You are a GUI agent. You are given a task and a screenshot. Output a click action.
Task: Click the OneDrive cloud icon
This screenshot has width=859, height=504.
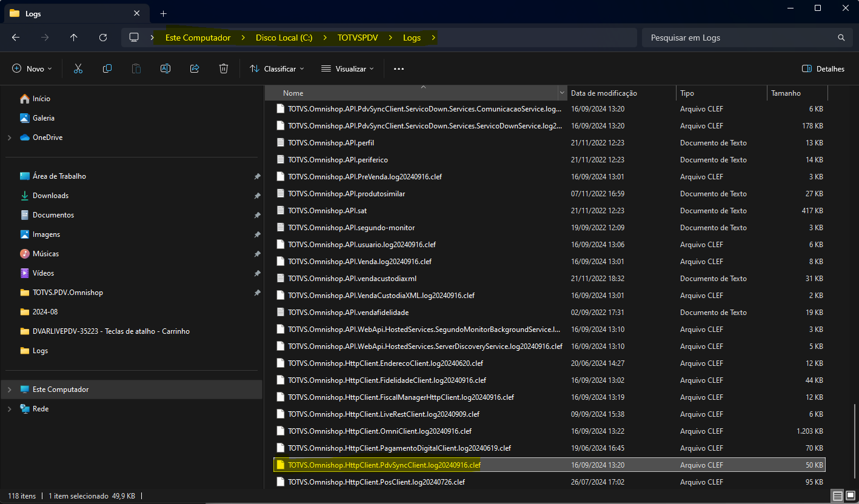coord(25,138)
